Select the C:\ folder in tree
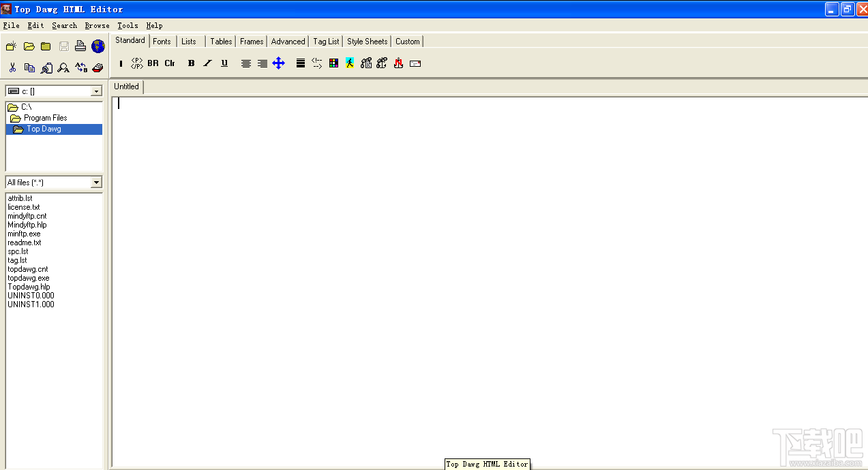 click(26, 107)
